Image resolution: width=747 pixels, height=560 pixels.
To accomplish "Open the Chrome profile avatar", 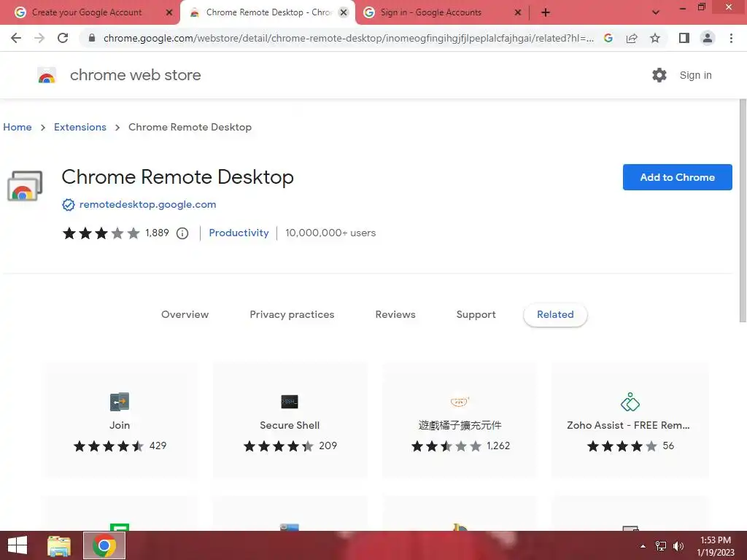I will tap(708, 38).
